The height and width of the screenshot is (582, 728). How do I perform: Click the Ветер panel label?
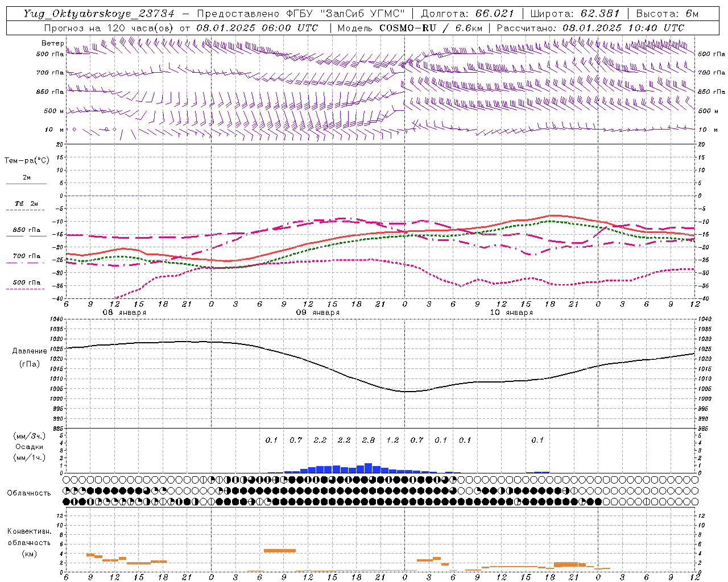pyautogui.click(x=52, y=43)
